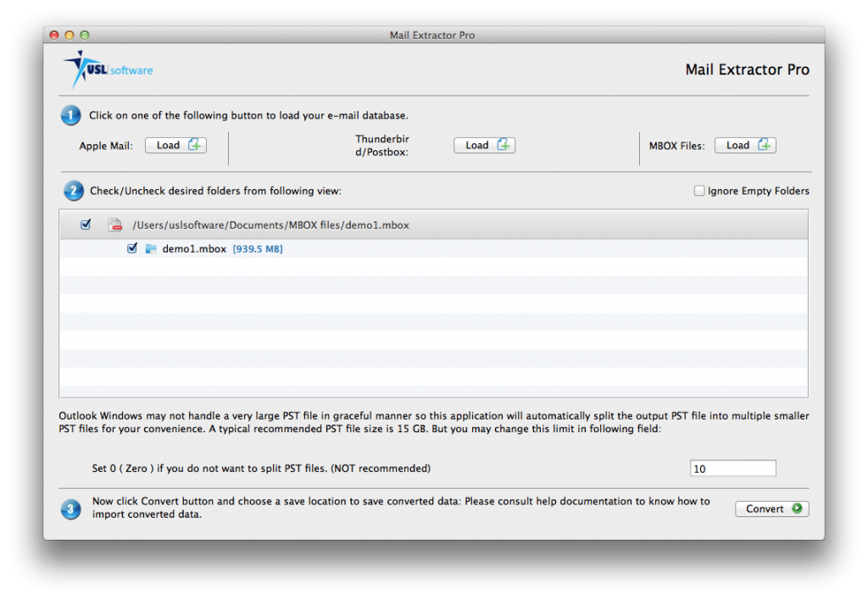Click the green plus icon on Thunderbird/Postbox Load
The image size is (868, 600).
click(506, 144)
